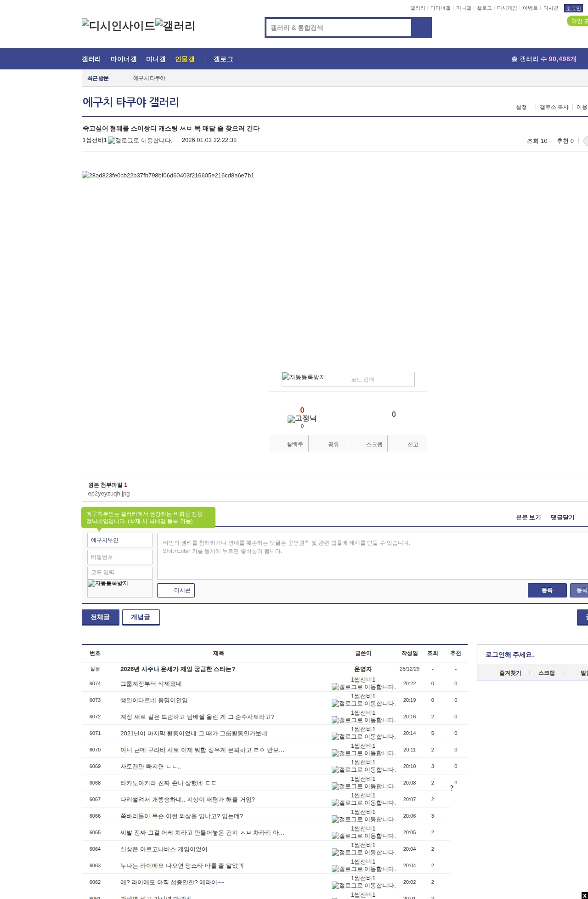Click the broken attached image in the post body
Viewport: 588px width, 899px height.
pyautogui.click(x=168, y=176)
